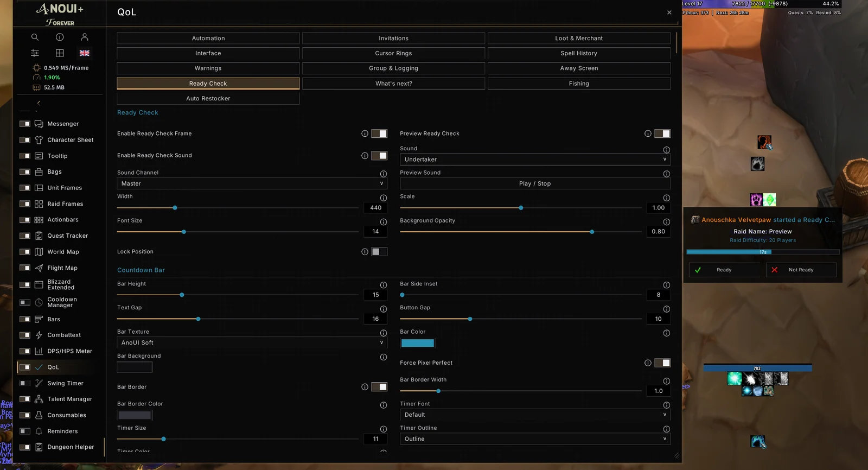Select the Flight Map paper-plane icon

(x=39, y=268)
